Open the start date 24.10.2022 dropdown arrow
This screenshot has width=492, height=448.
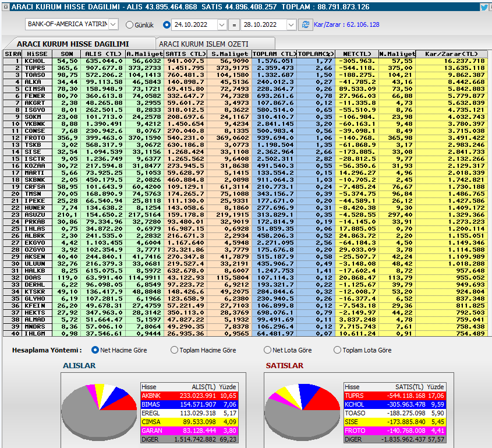(222, 24)
